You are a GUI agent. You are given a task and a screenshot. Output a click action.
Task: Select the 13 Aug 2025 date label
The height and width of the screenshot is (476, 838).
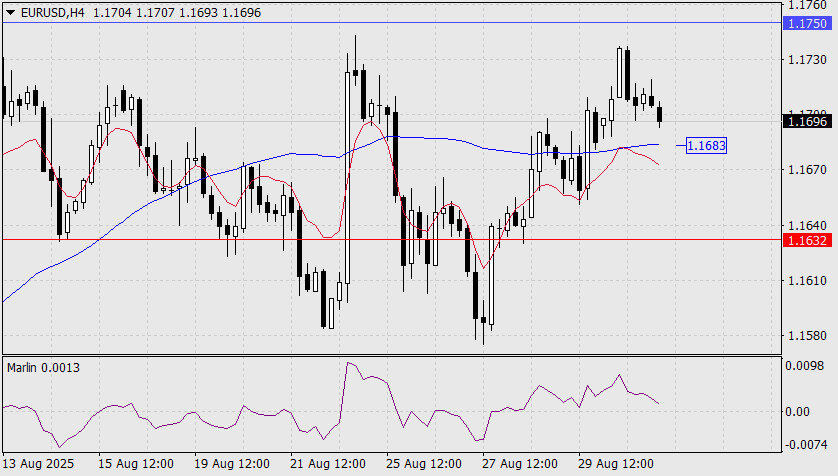[38, 463]
